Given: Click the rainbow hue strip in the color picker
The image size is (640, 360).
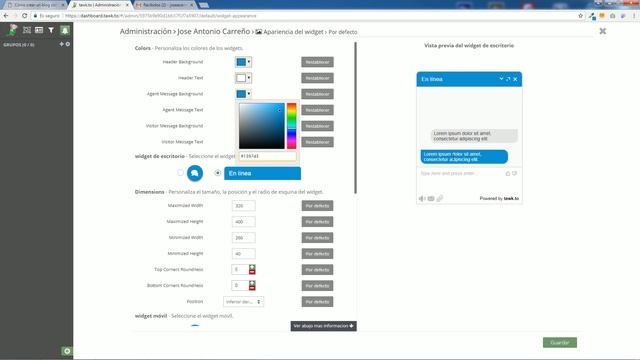Looking at the screenshot, I should (291, 126).
